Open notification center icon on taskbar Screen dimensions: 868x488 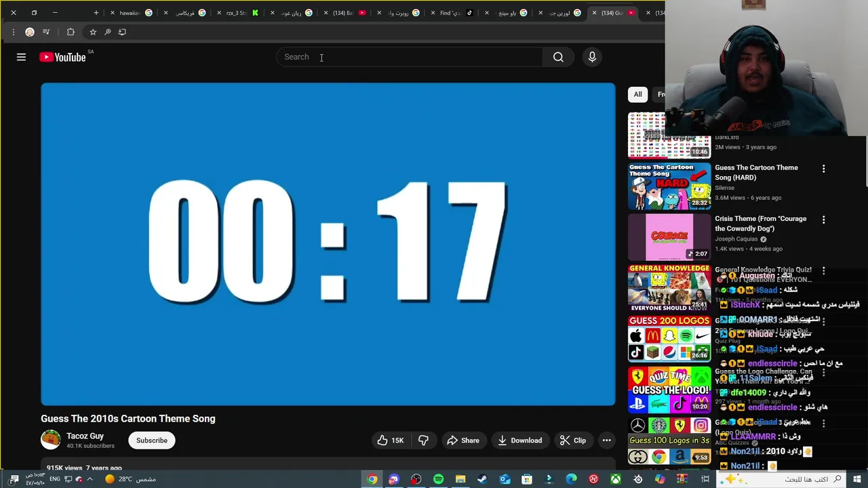pos(14,479)
